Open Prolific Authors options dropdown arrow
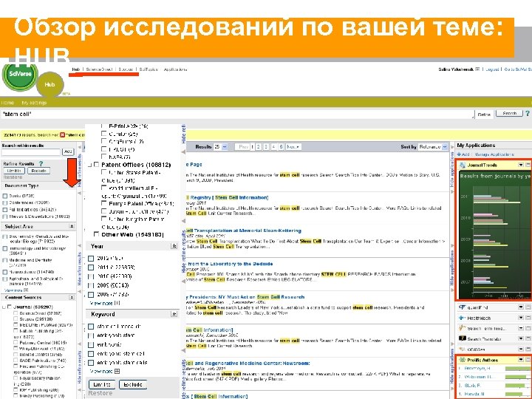The image size is (532, 399). [521, 359]
